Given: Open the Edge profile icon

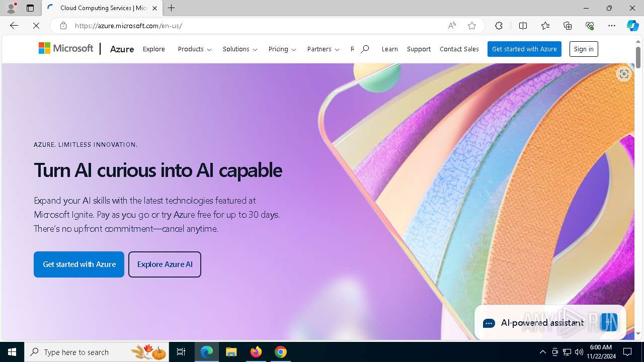Looking at the screenshot, I should (11, 8).
